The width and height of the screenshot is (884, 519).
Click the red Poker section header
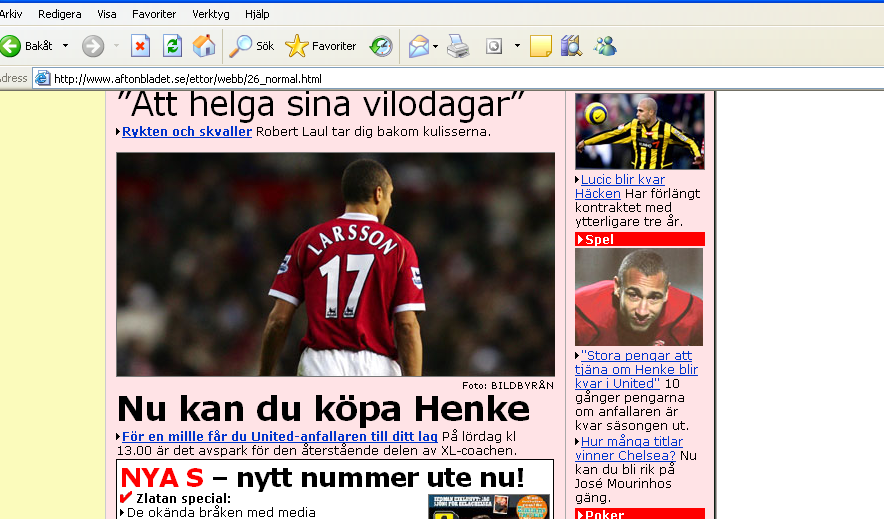point(640,514)
